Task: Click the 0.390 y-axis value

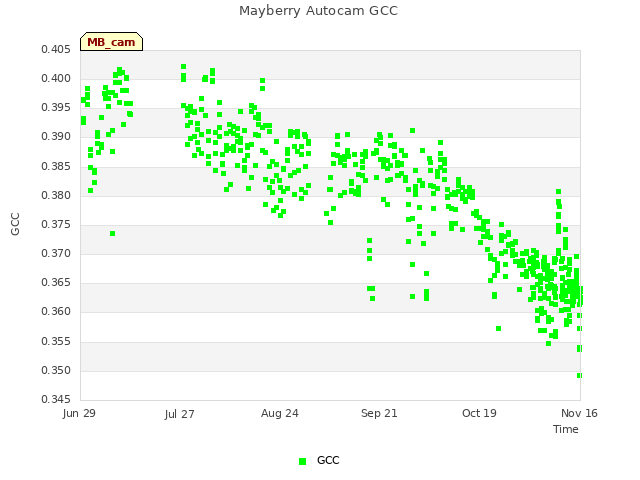Action: (56, 136)
